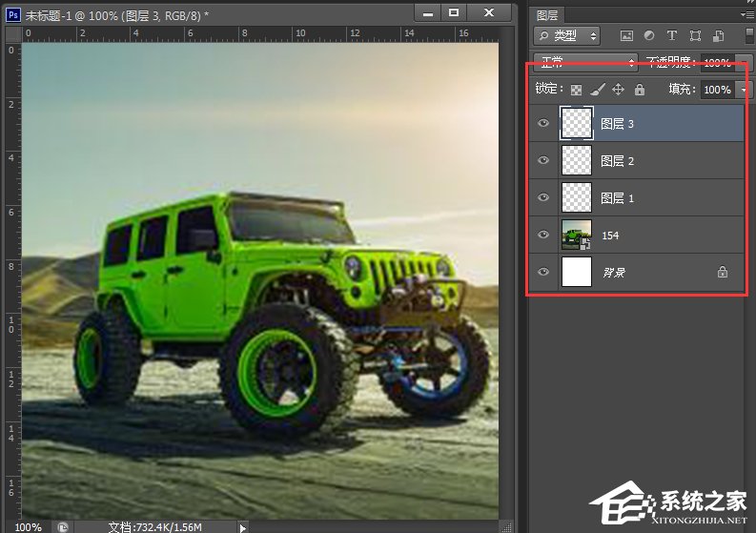This screenshot has width=756, height=533.
Task: Open the 类型 filter type dropdown
Action: (x=567, y=35)
